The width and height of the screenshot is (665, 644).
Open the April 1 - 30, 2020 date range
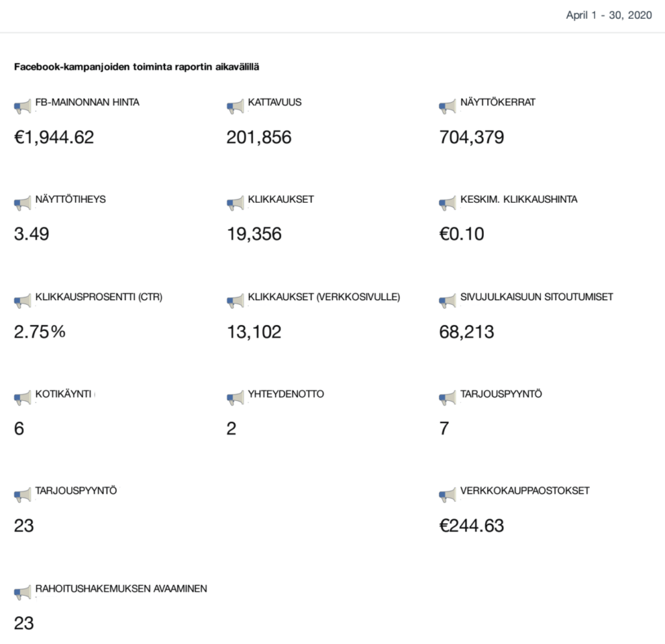(610, 16)
